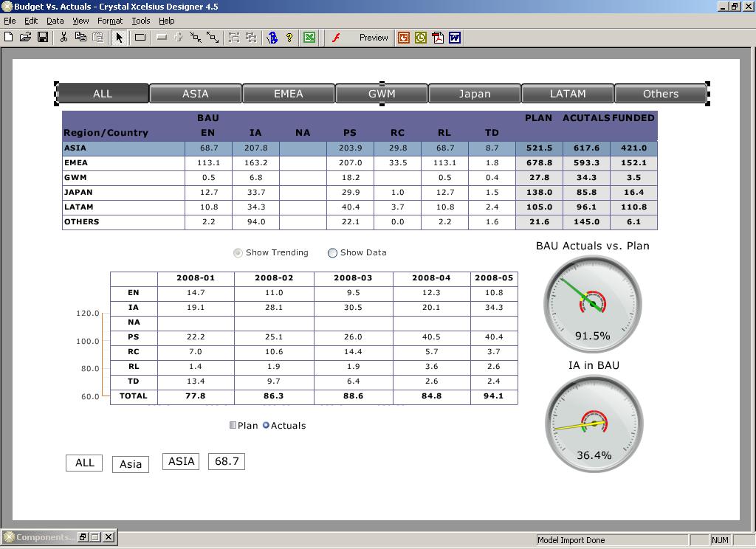Click the Preview button

[x=373, y=38]
